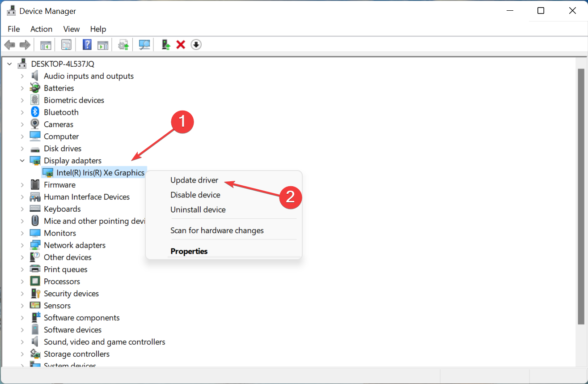588x384 pixels.
Task: Select the Sensors row text
Action: pyautogui.click(x=57, y=306)
